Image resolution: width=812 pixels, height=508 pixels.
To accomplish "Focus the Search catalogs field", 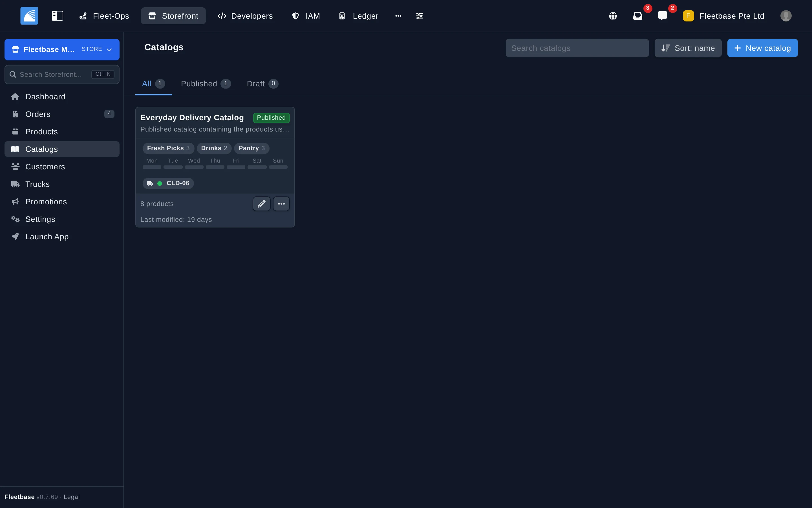I will point(577,48).
